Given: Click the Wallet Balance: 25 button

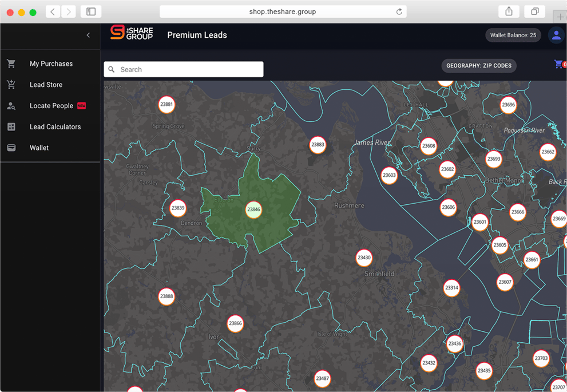Looking at the screenshot, I should pyautogui.click(x=513, y=35).
